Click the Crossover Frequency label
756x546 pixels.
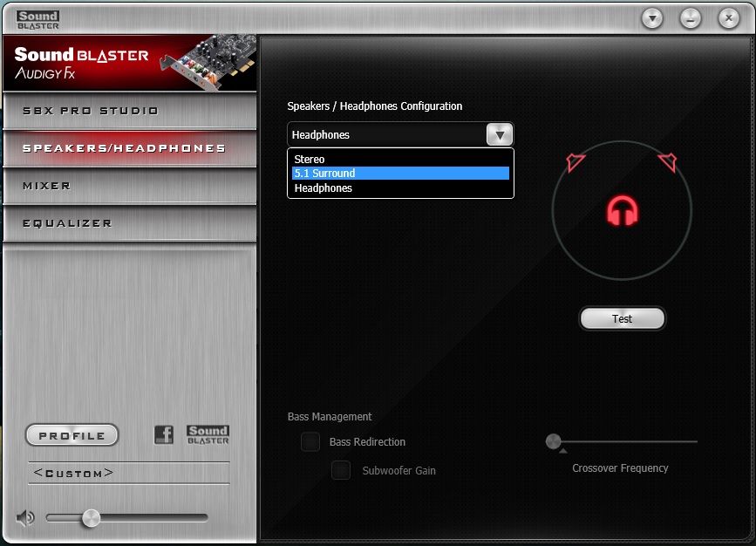(x=620, y=468)
